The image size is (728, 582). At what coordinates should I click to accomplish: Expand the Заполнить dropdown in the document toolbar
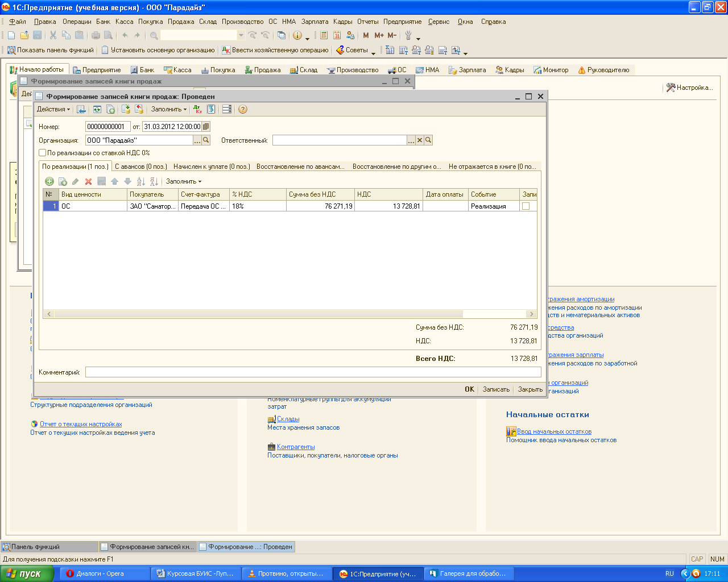coord(168,109)
